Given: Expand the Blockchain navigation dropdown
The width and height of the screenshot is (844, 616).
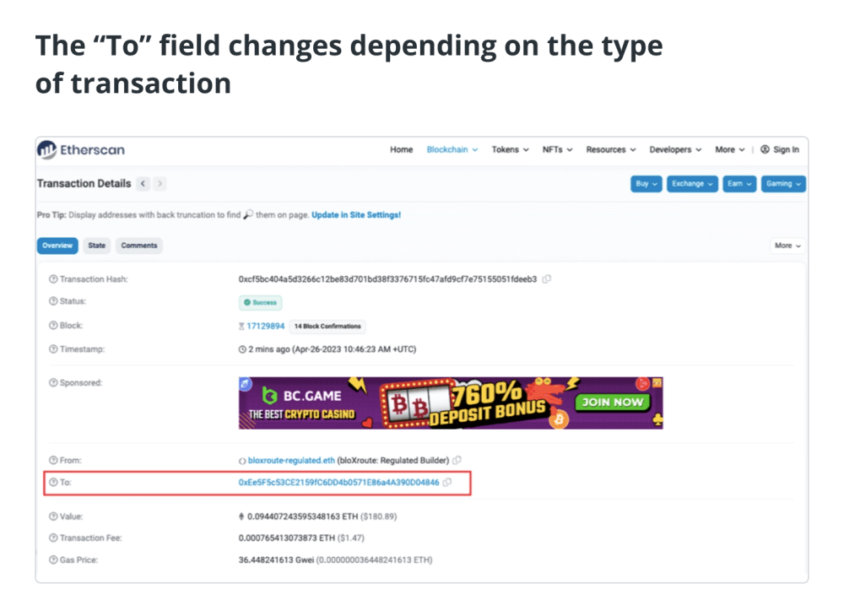Looking at the screenshot, I should click(452, 149).
